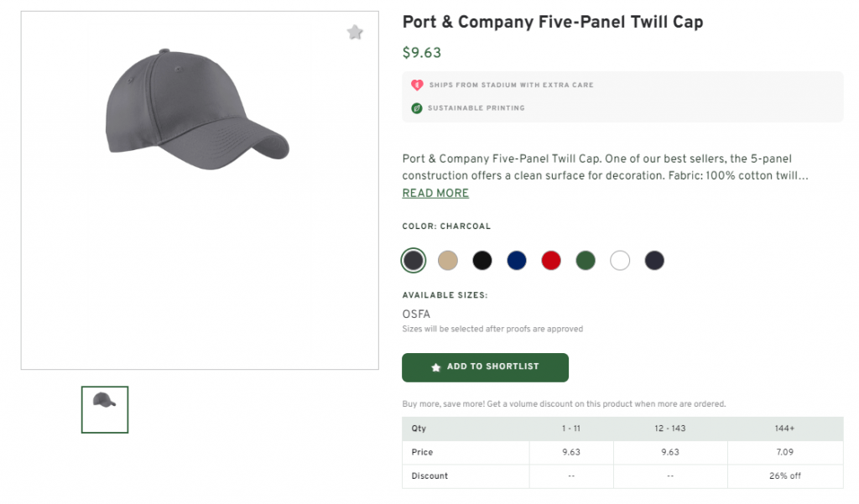The image size is (859, 504).
Task: Select the red color swatch
Action: (551, 260)
